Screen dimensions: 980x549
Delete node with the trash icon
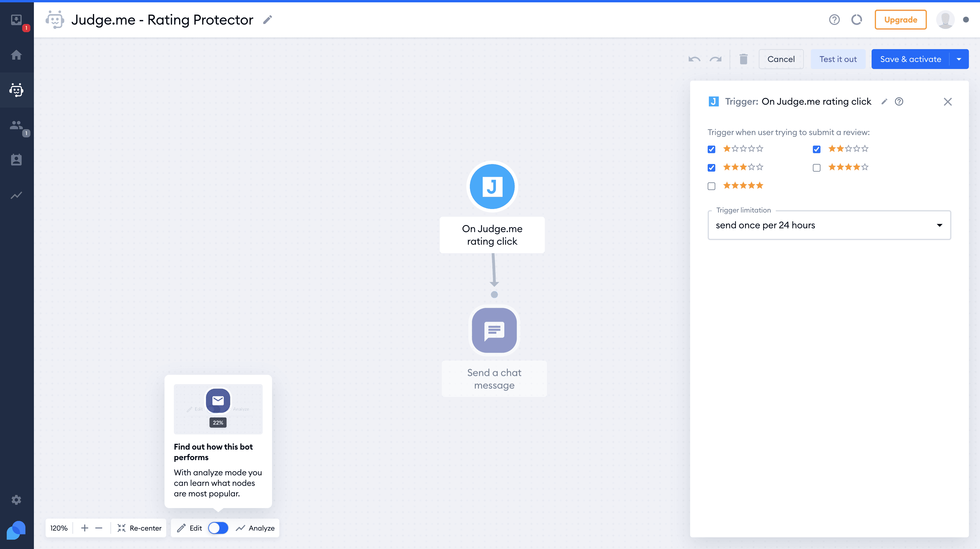coord(743,59)
